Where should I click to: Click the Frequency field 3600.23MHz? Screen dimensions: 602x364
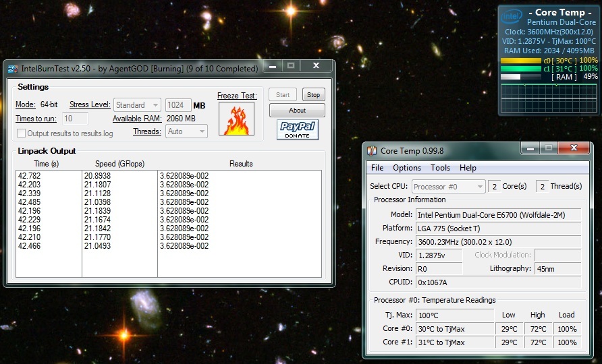coord(498,241)
